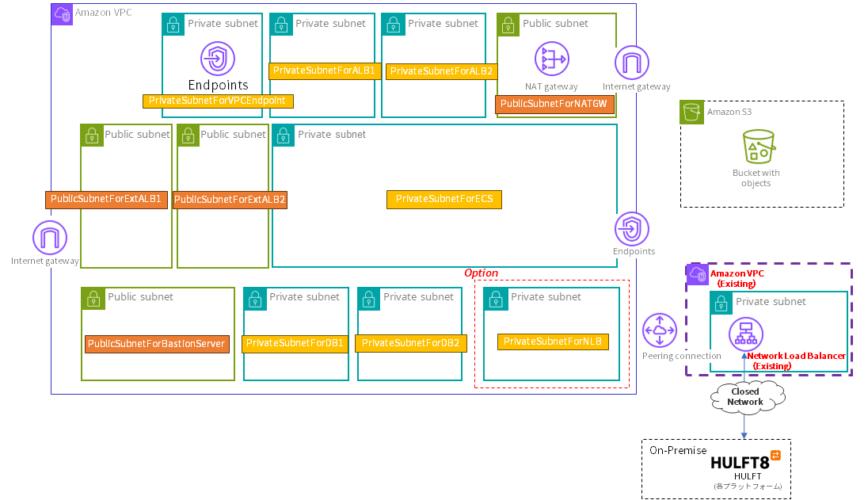Click the PublicSubnetForBastionServer label
Image resolution: width=868 pixels, height=500 pixels.
click(x=157, y=344)
